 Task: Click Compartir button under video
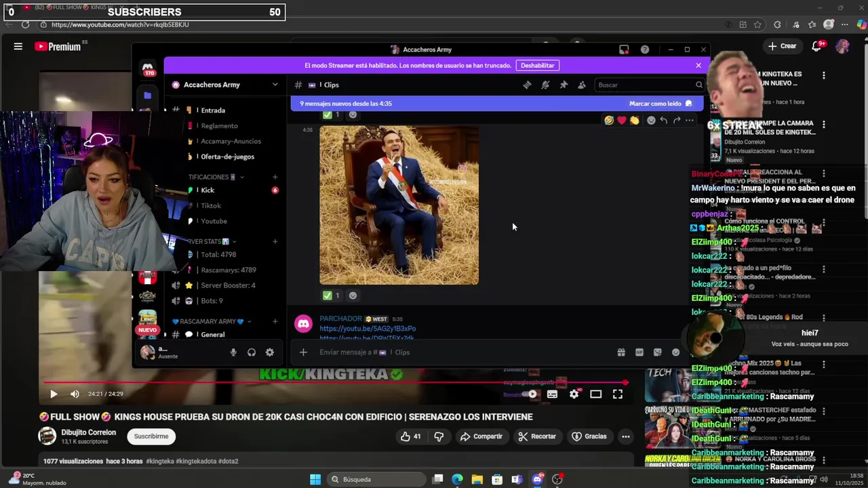tap(481, 436)
